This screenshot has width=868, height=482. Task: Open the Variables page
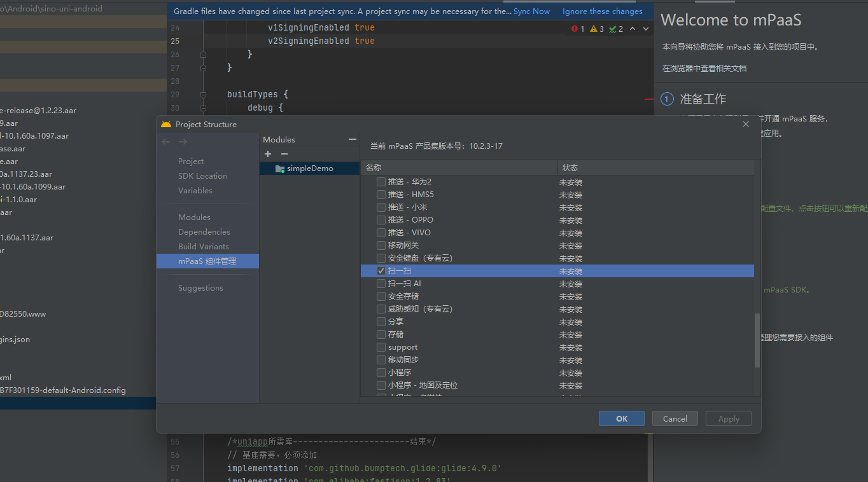(195, 191)
